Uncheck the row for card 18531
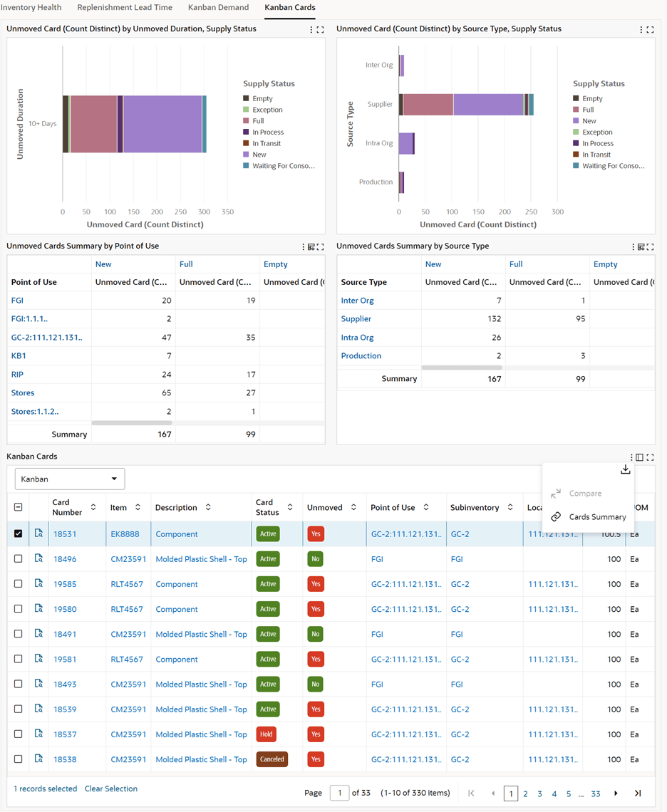The width and height of the screenshot is (667, 812). click(18, 533)
